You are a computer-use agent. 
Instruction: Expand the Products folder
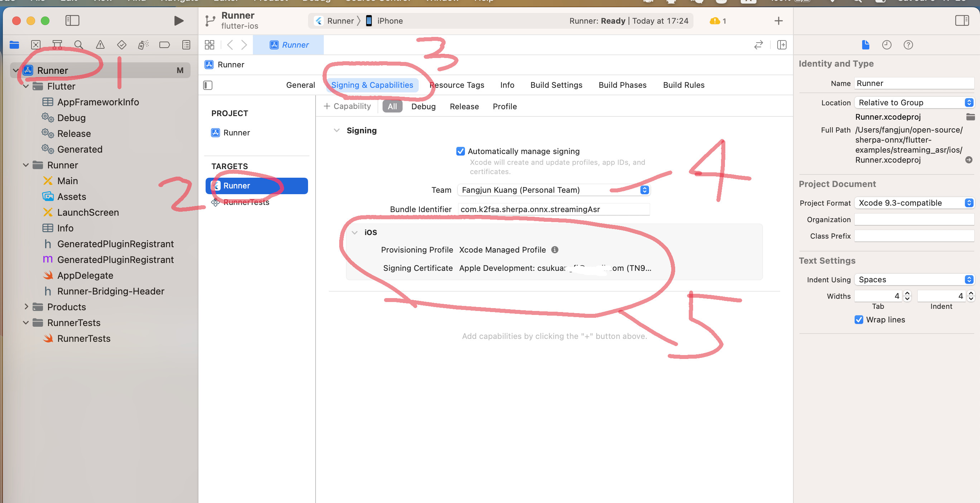tap(26, 307)
